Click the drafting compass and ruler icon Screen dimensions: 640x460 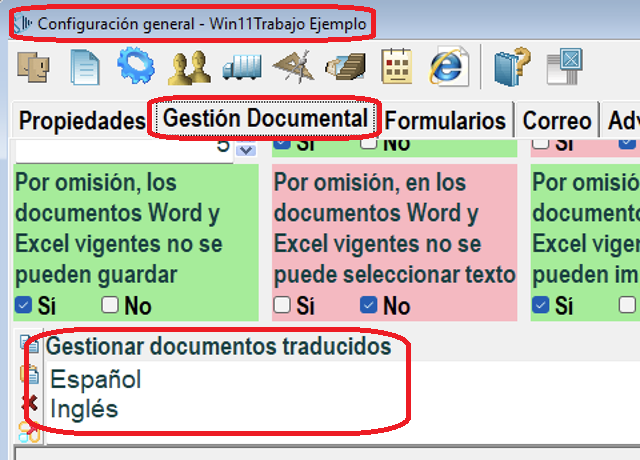[x=292, y=67]
